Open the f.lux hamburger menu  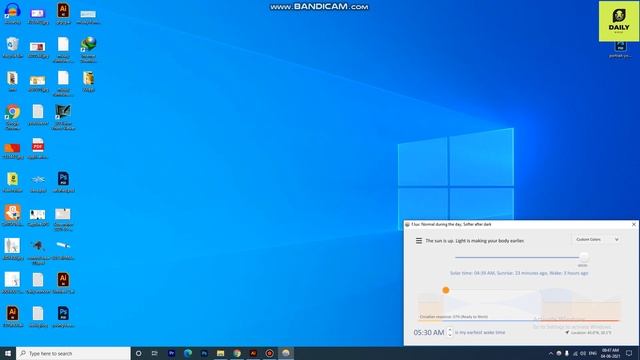click(x=418, y=241)
